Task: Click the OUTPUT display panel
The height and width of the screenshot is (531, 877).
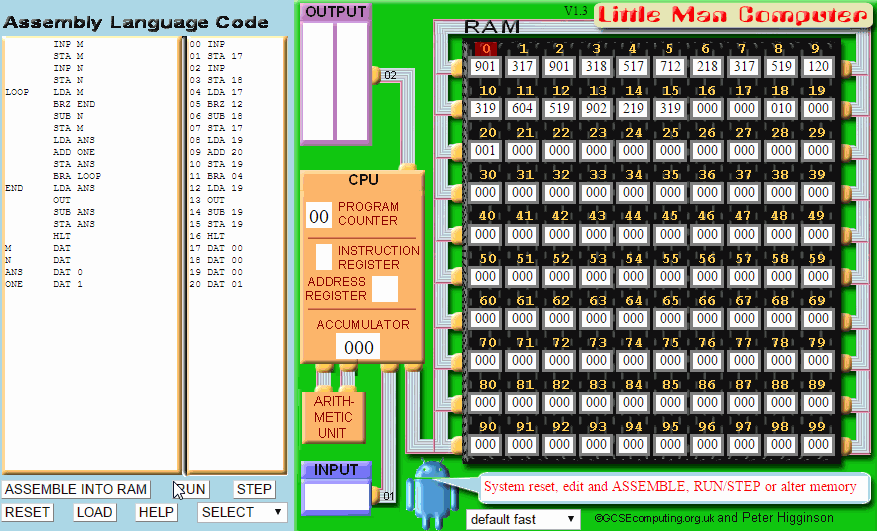Action: tap(335, 80)
